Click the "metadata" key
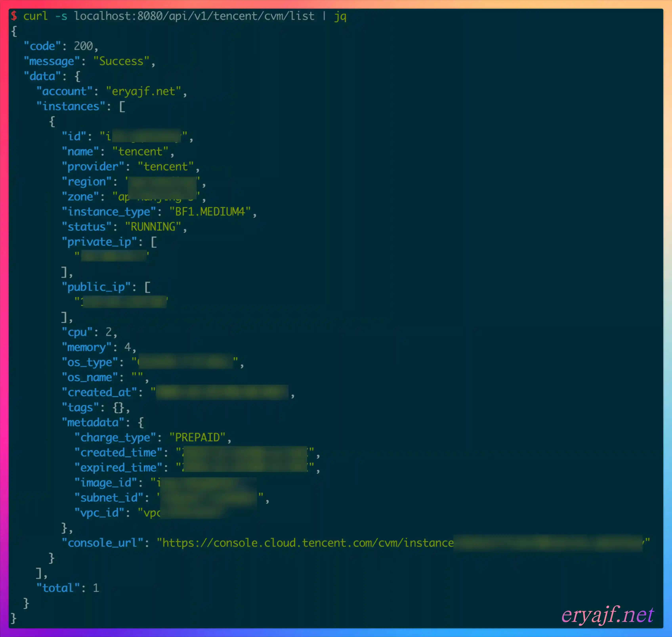Screen dimensions: 672x637 pos(93,422)
